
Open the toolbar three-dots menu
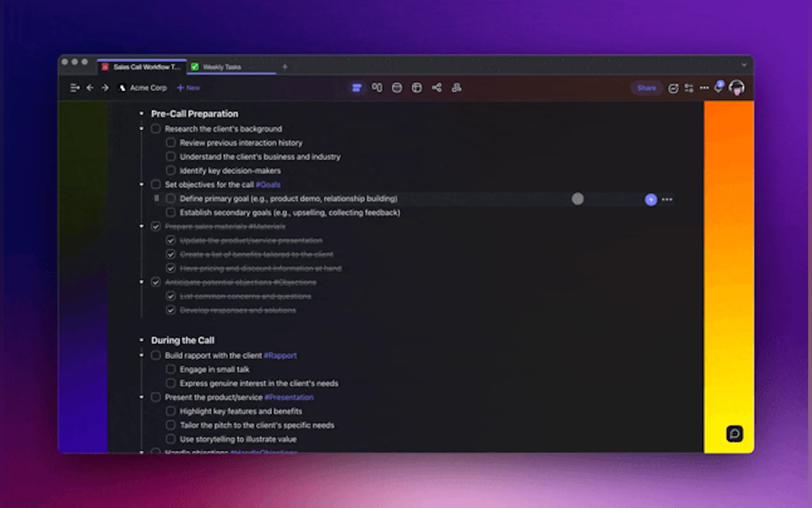[x=704, y=88]
